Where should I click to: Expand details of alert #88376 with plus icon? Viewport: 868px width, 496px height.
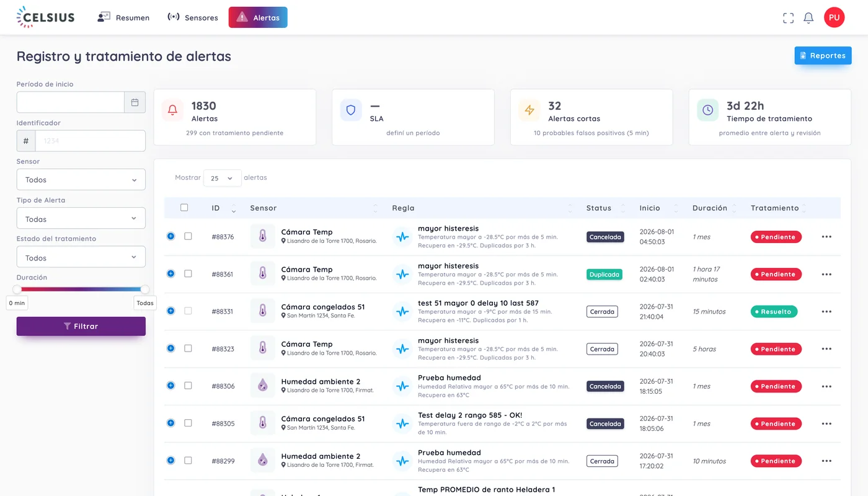[170, 236]
